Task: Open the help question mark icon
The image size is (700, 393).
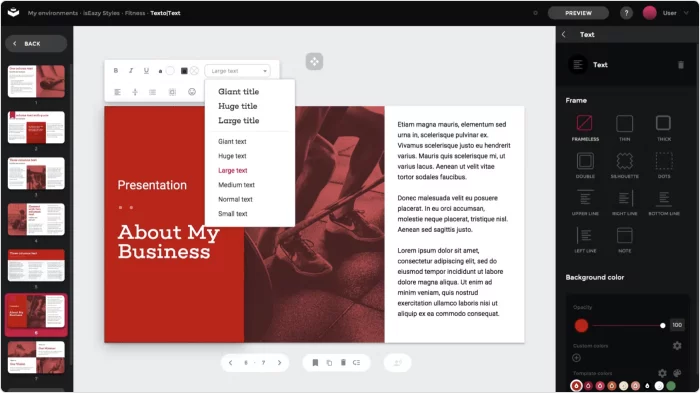Action: pos(626,13)
